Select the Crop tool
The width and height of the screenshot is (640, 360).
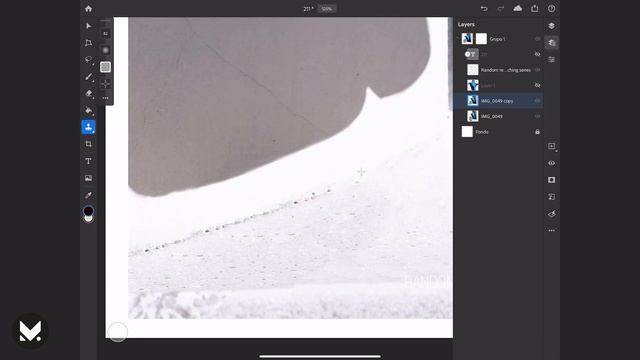tap(89, 144)
